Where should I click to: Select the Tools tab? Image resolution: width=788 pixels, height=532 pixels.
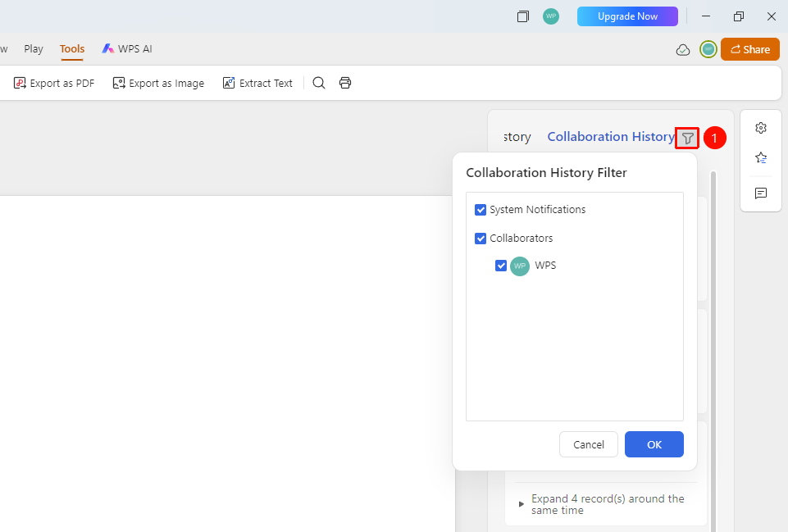(72, 48)
